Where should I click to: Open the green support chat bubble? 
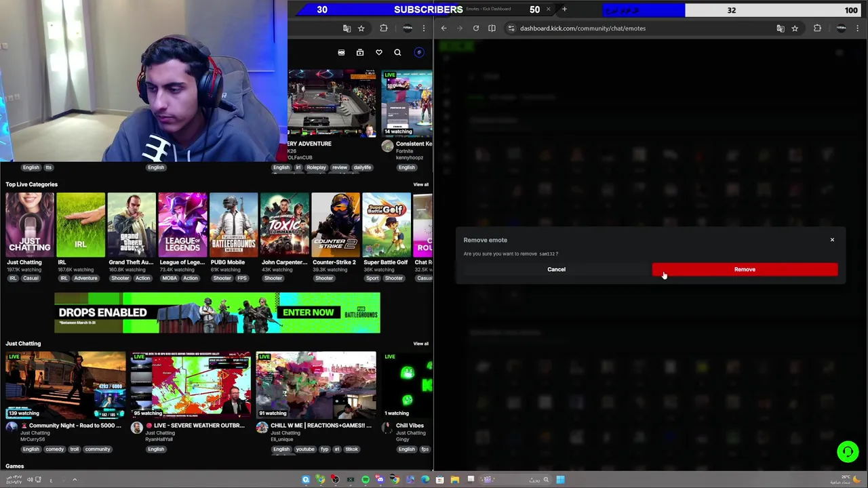pyautogui.click(x=848, y=451)
